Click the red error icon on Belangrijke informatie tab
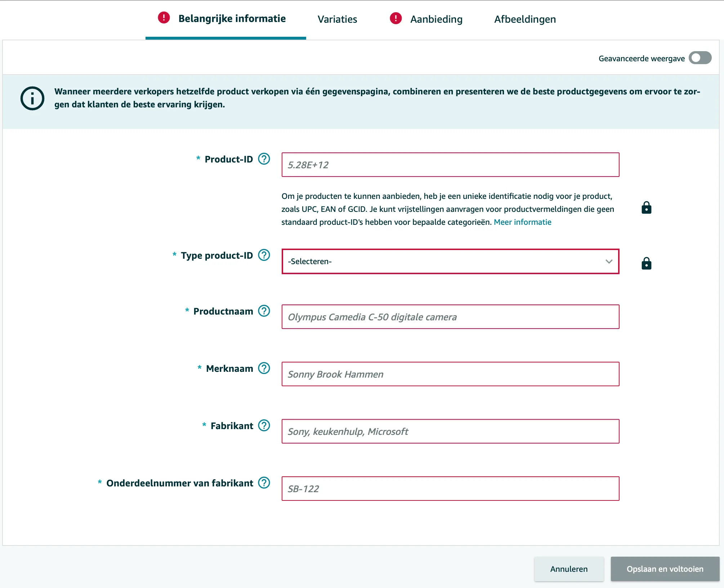Viewport: 724px width, 588px height. click(x=164, y=18)
